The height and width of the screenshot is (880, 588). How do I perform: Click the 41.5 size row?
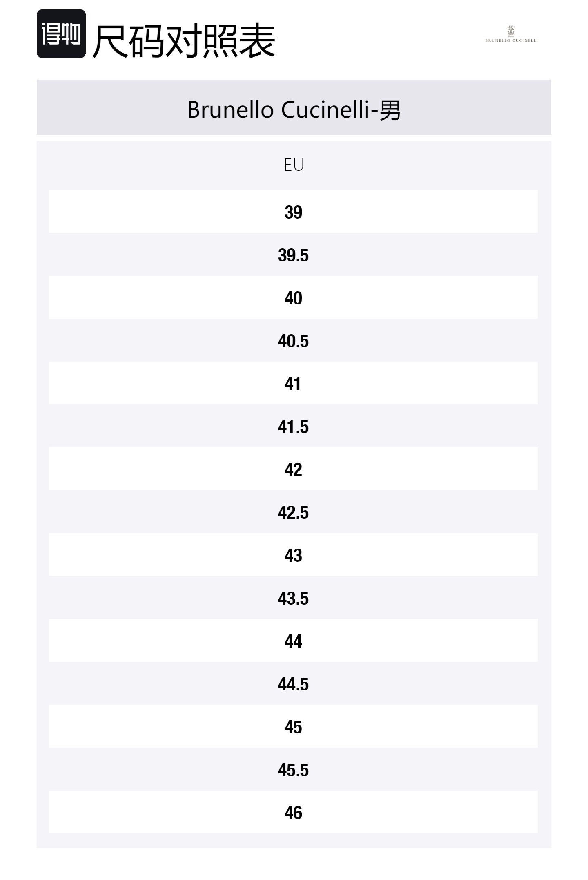click(293, 427)
